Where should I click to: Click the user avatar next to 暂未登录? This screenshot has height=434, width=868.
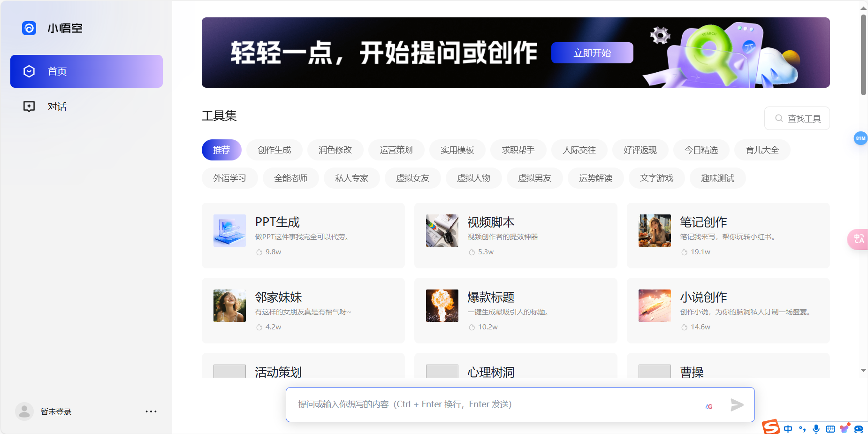pos(24,411)
